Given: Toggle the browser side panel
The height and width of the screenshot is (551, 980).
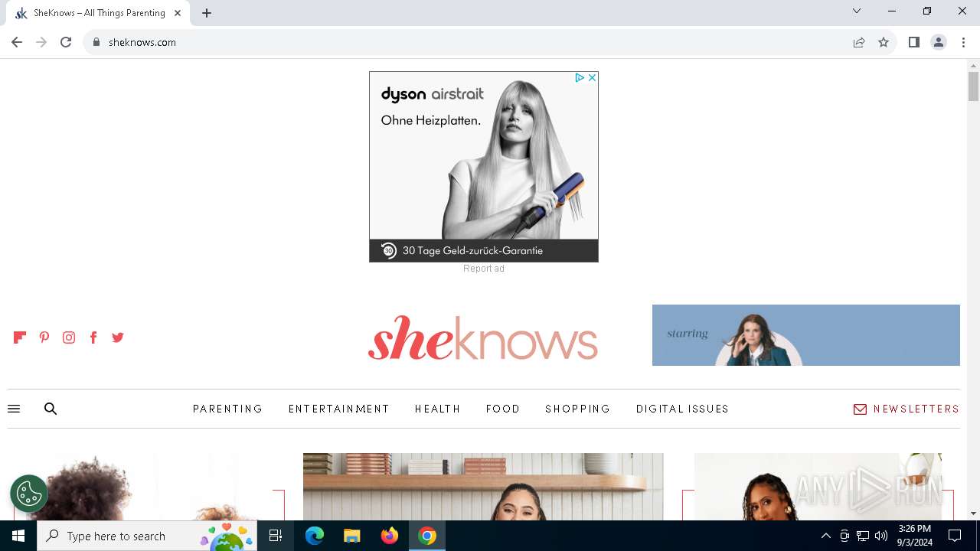Looking at the screenshot, I should 914,42.
